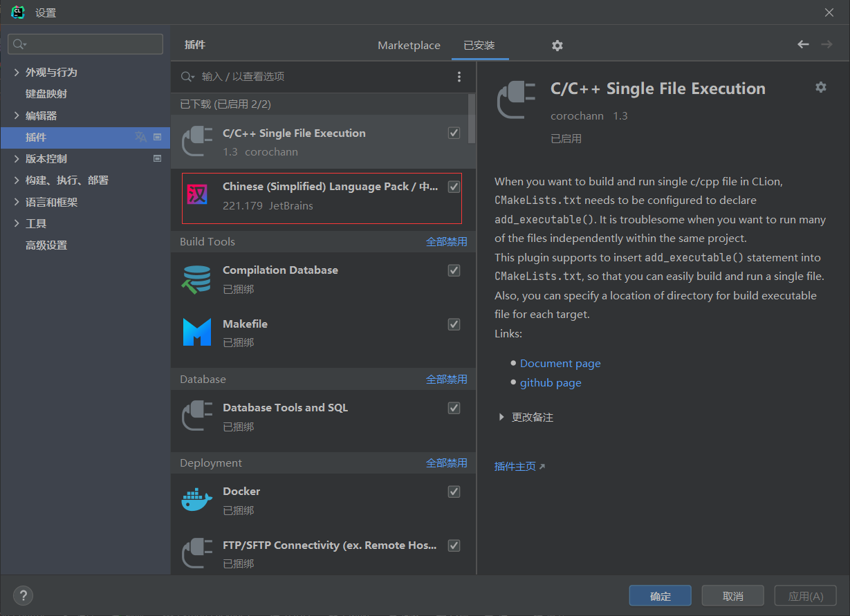Open the github page link
This screenshot has height=616, width=850.
coord(551,383)
